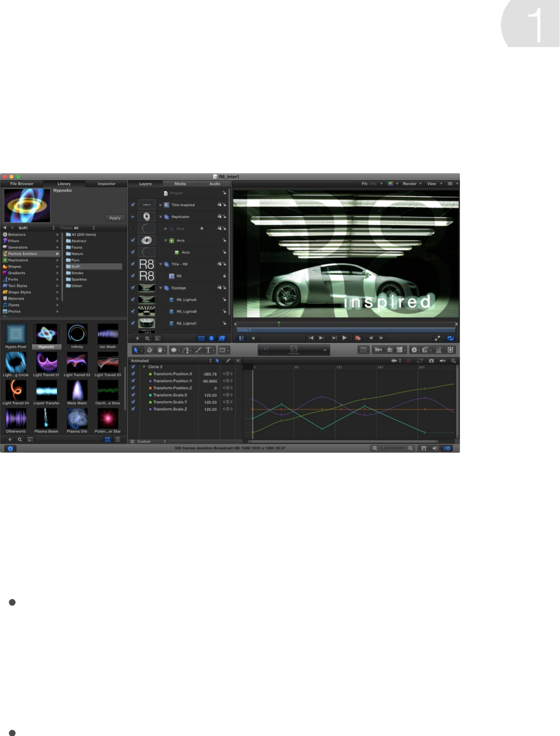Open the Add Filter toolbar menu
Image resolution: width=560 pixels, height=736 pixels.
(426, 350)
